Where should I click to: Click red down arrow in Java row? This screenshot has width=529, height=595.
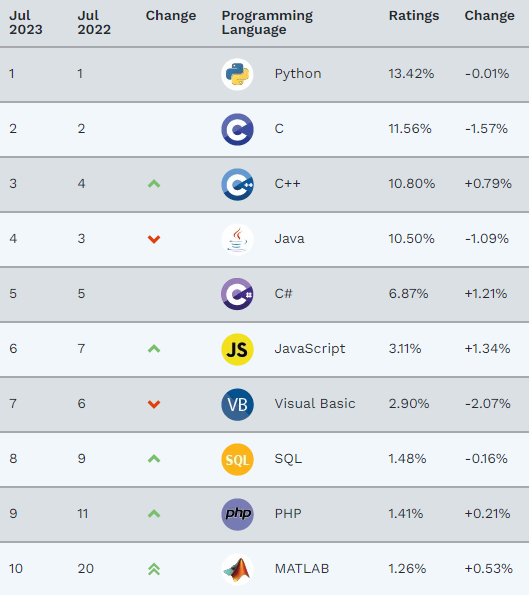[154, 239]
